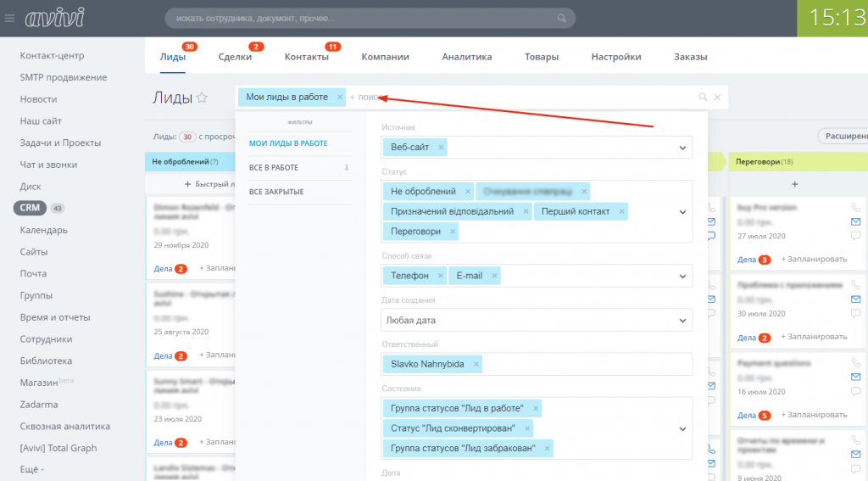This screenshot has width=868, height=481.
Task: Select МОИ ЛИДЫ В РАБОТЕ saved filter
Action: click(288, 143)
